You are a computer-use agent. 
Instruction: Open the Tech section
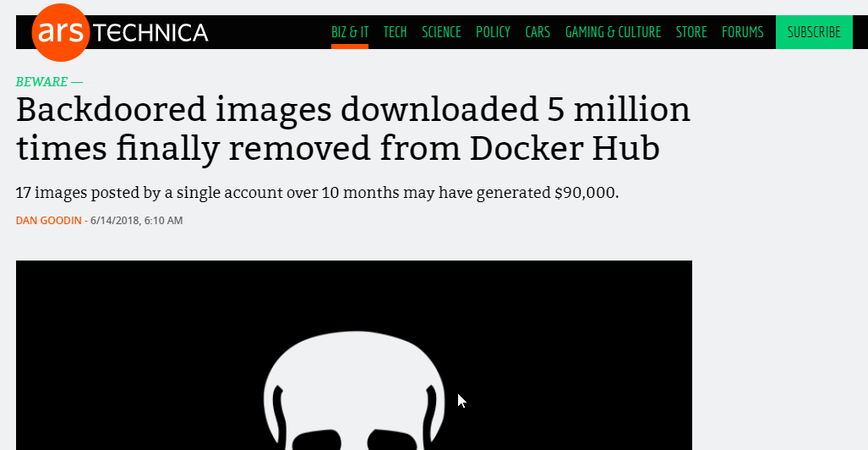pyautogui.click(x=396, y=32)
